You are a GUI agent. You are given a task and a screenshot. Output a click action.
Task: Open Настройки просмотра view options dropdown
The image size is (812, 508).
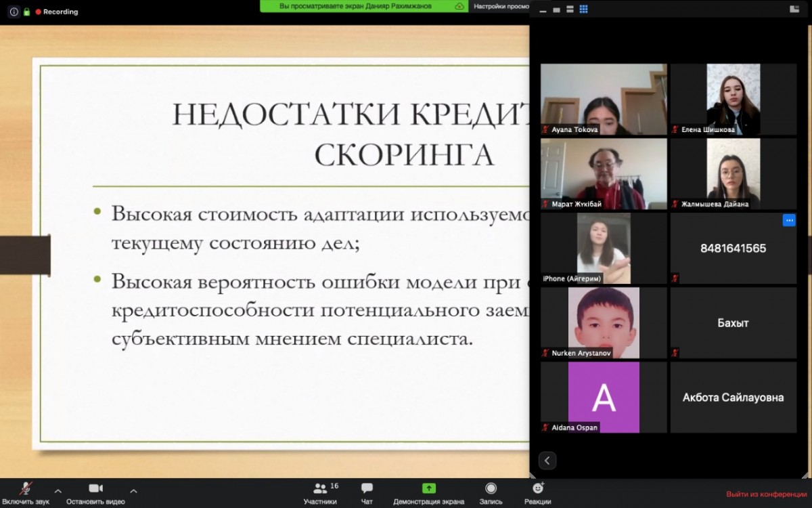501,6
